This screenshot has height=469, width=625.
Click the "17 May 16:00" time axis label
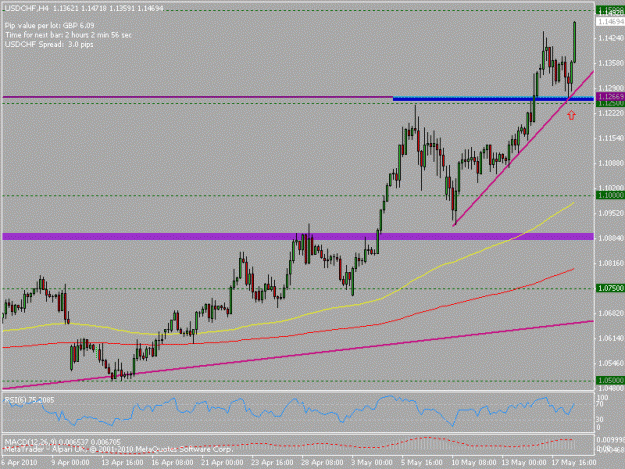[x=574, y=463]
